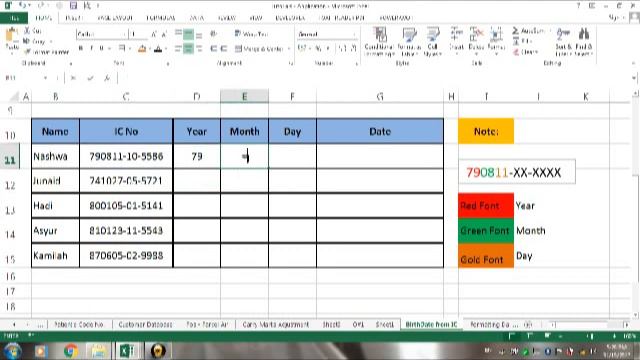Click the Save icon in Quick Access Toolbar

click(x=73, y=5)
